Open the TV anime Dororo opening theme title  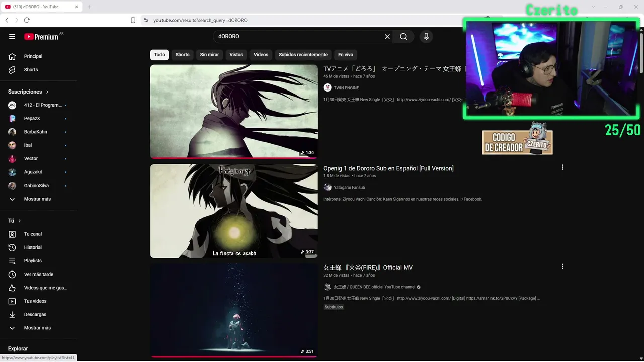394,69
